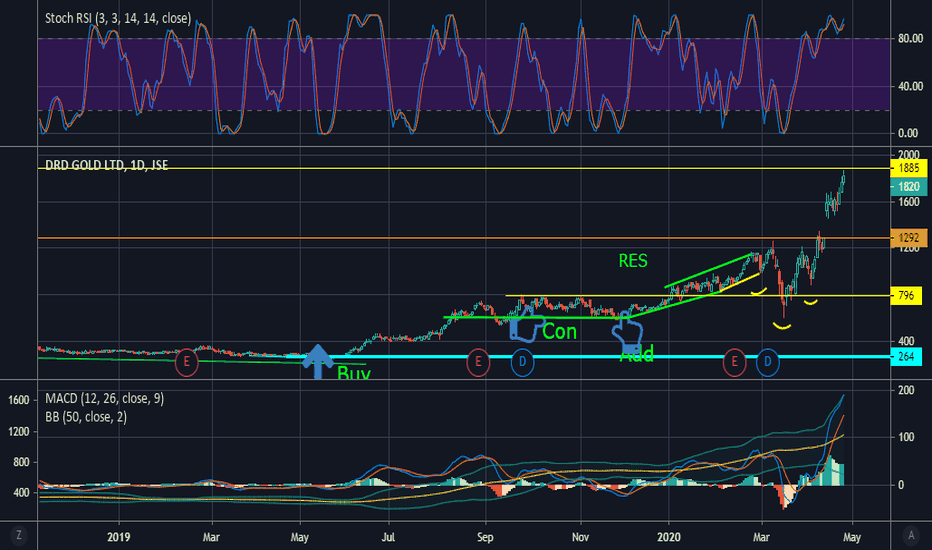This screenshot has width=932, height=550.
Task: Click 200 on MACD right scale
Action: [906, 390]
